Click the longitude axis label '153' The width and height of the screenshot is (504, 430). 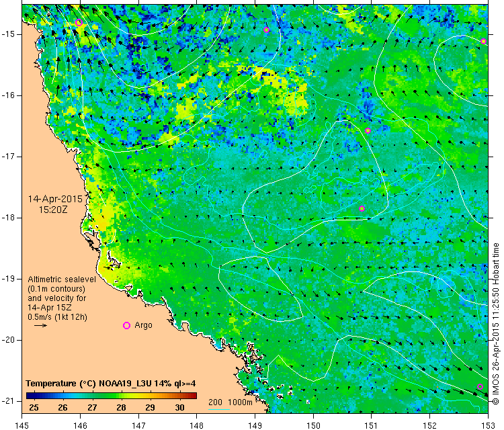pos(488,425)
